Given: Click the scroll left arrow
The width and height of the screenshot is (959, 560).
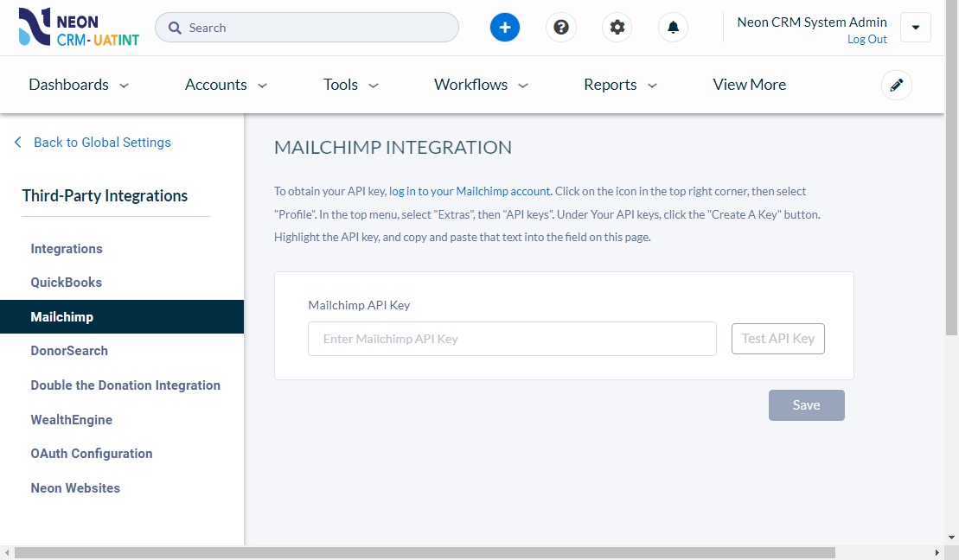Looking at the screenshot, I should [x=7, y=553].
